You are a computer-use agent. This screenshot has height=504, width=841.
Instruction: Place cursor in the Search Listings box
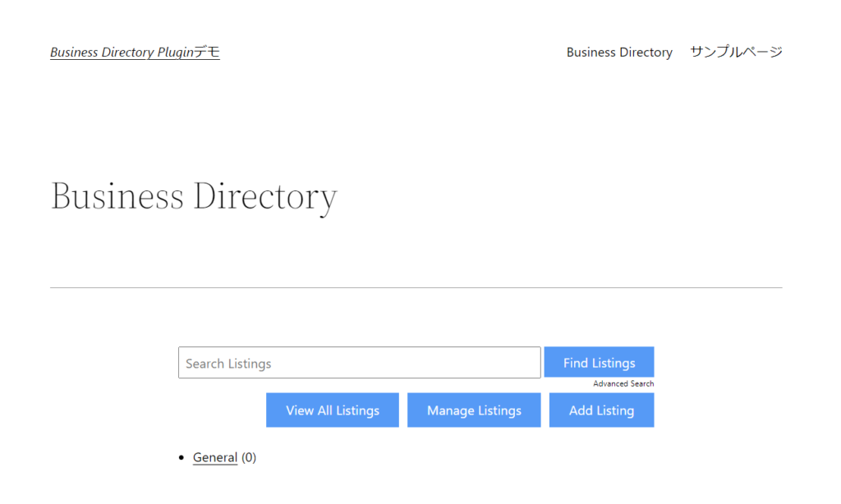tap(359, 363)
